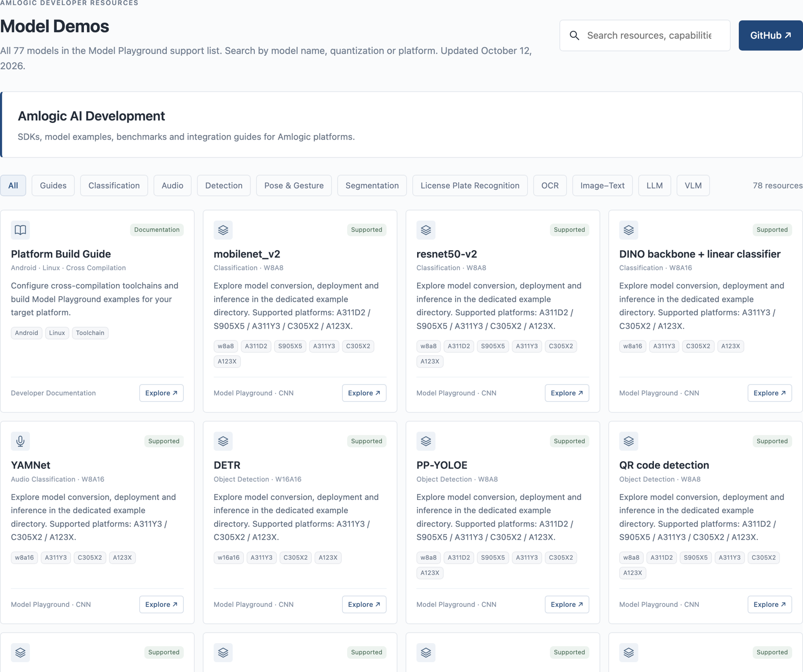Click the microphone icon on YAMNet card
This screenshot has height=672, width=803.
click(21, 441)
